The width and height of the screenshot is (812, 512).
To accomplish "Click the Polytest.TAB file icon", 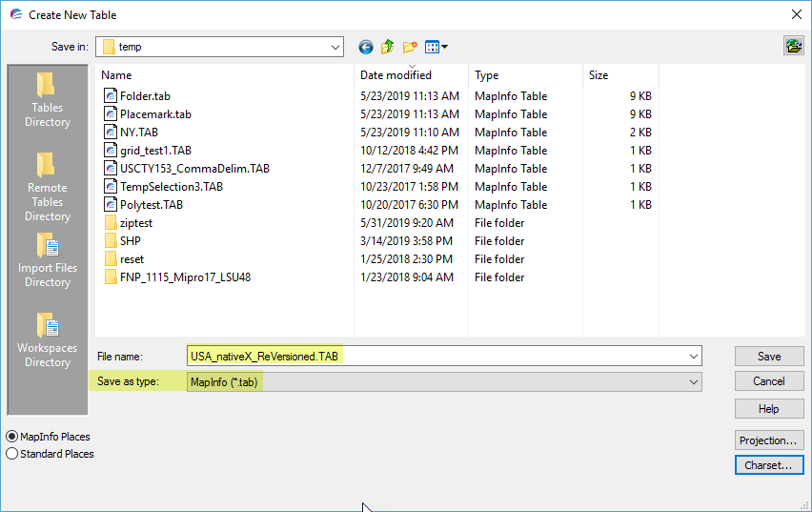I will (x=111, y=205).
